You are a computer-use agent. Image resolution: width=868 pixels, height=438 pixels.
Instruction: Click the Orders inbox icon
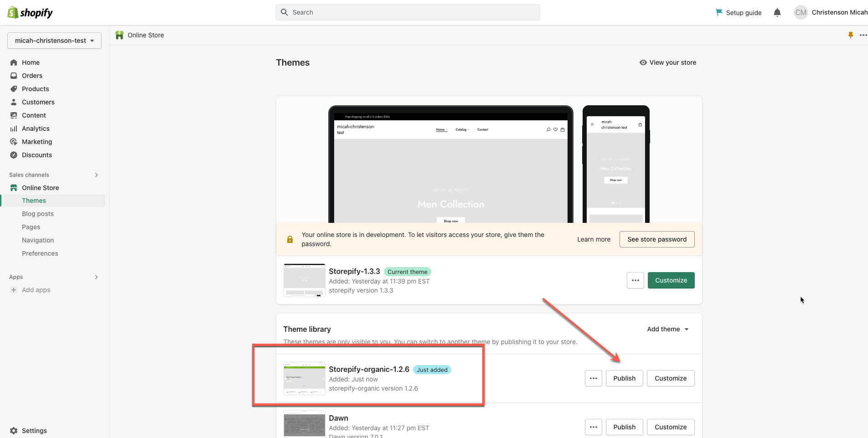pos(14,76)
